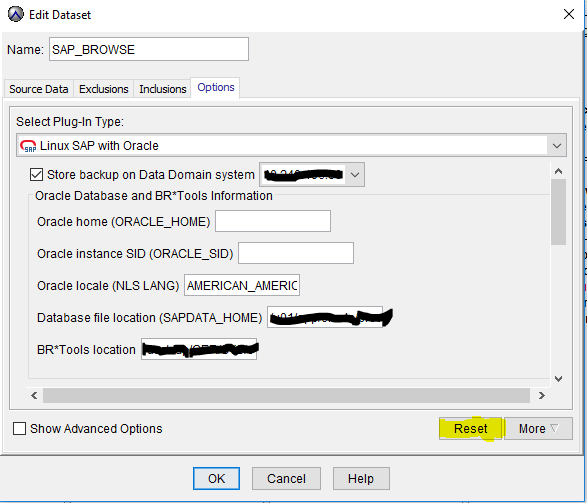587x503 pixels.
Task: Click the Cancel button
Action: pos(286,478)
